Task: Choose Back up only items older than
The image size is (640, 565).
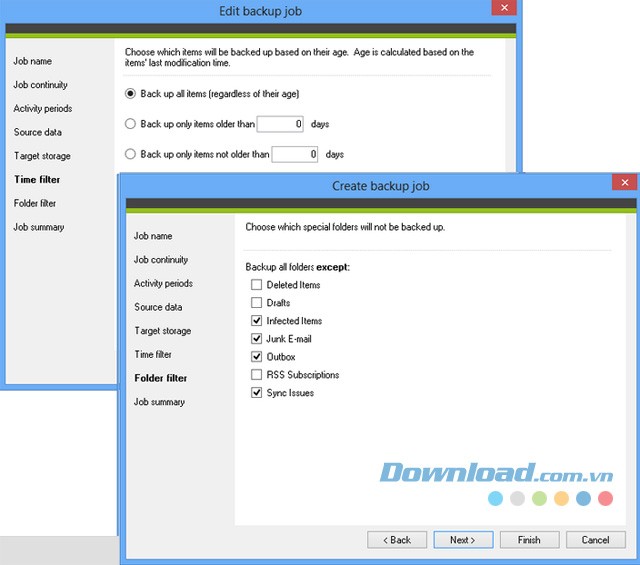Action: (x=131, y=124)
